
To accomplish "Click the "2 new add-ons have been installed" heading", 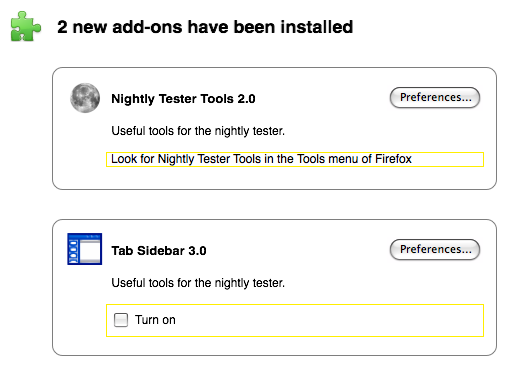I will 205,27.
